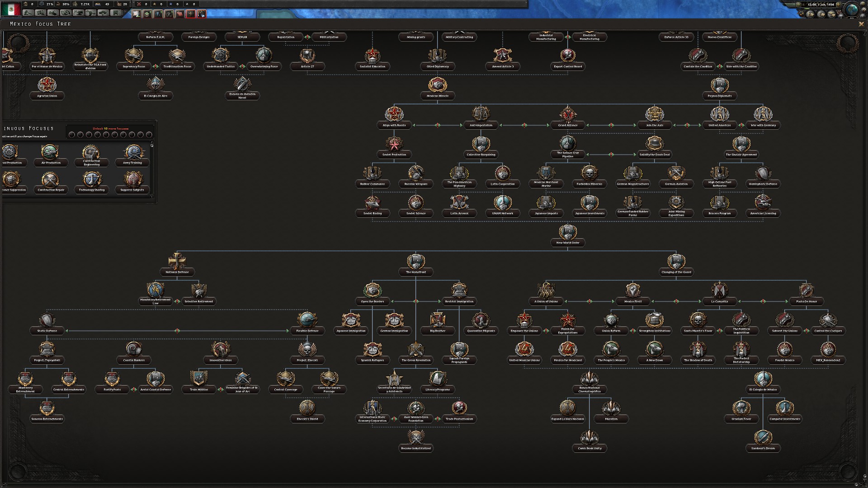Viewport: 868px width, 488px height.
Task: Open the Mexico flag country overview
Action: point(11,9)
